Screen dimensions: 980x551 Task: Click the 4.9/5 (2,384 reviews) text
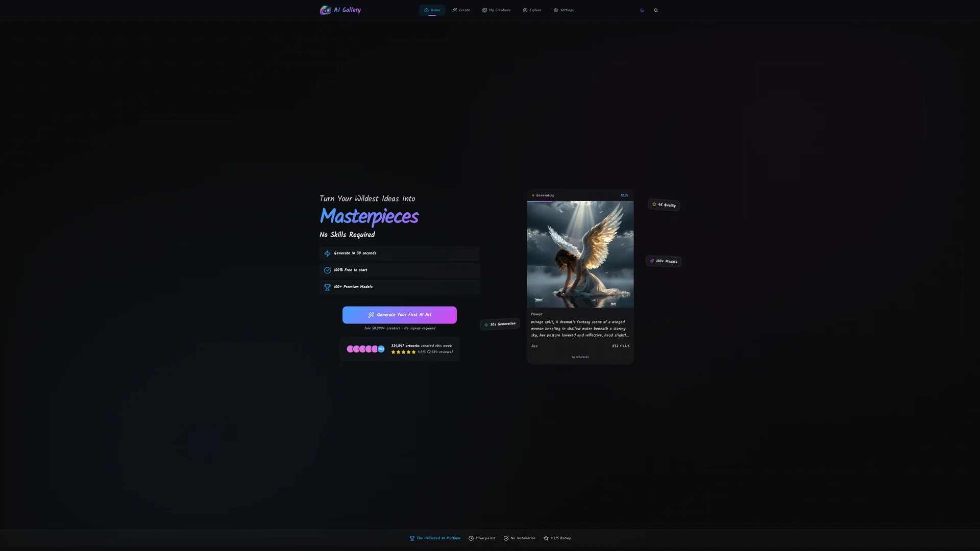(x=435, y=352)
